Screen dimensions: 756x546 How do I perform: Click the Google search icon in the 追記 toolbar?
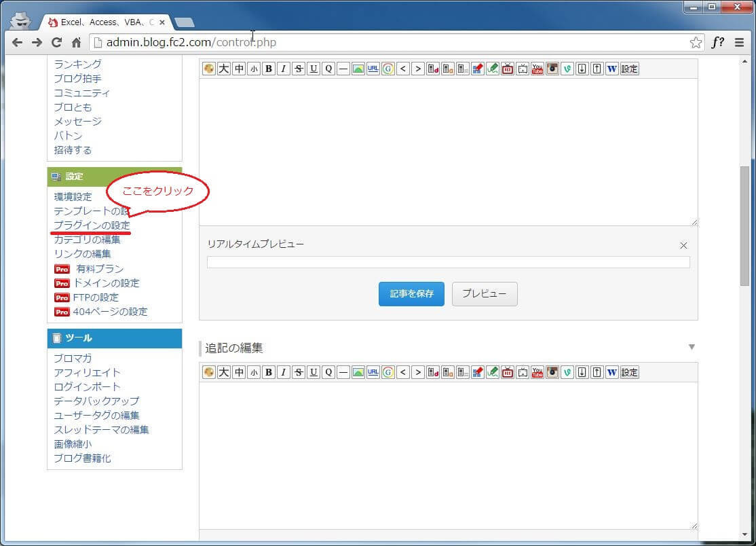click(x=388, y=372)
